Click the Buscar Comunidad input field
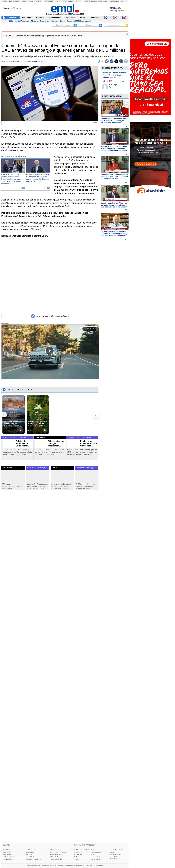Image resolution: width=175 pixels, height=868 pixels. pos(63,25)
